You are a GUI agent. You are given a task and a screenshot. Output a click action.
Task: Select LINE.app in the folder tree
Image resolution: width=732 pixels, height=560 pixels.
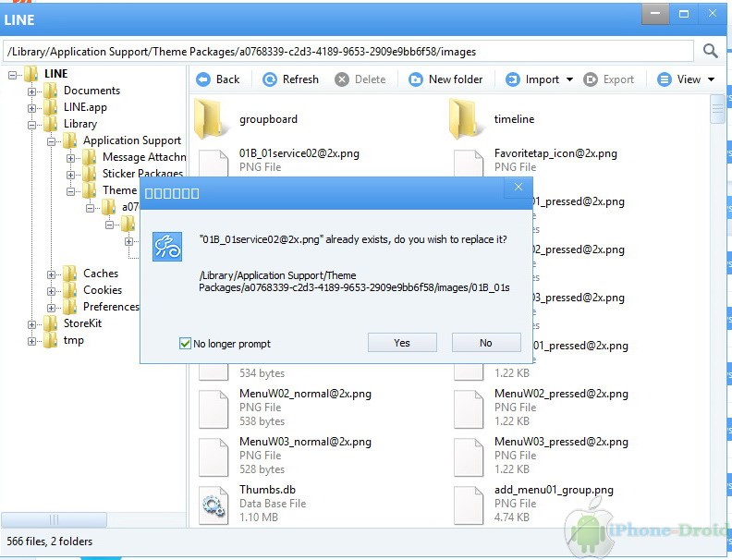coord(85,107)
